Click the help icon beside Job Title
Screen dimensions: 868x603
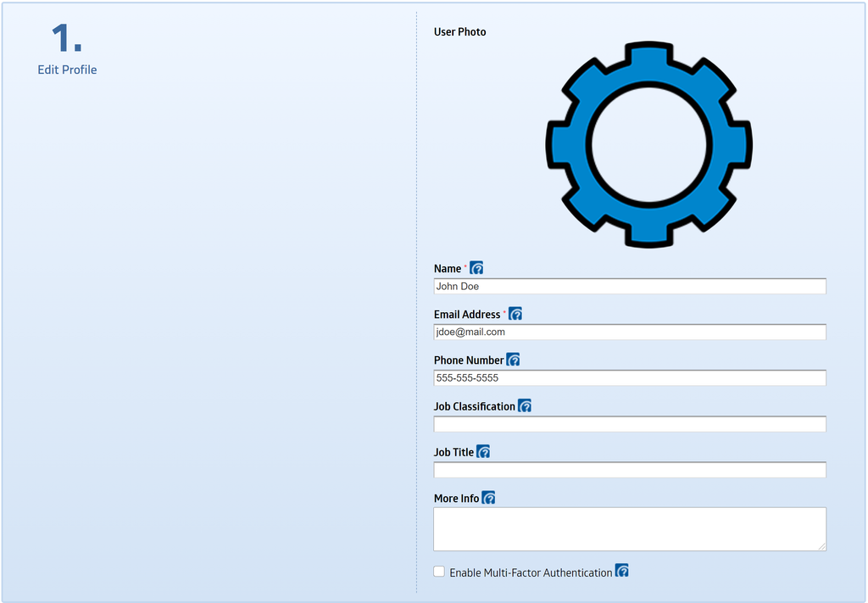[x=483, y=452]
